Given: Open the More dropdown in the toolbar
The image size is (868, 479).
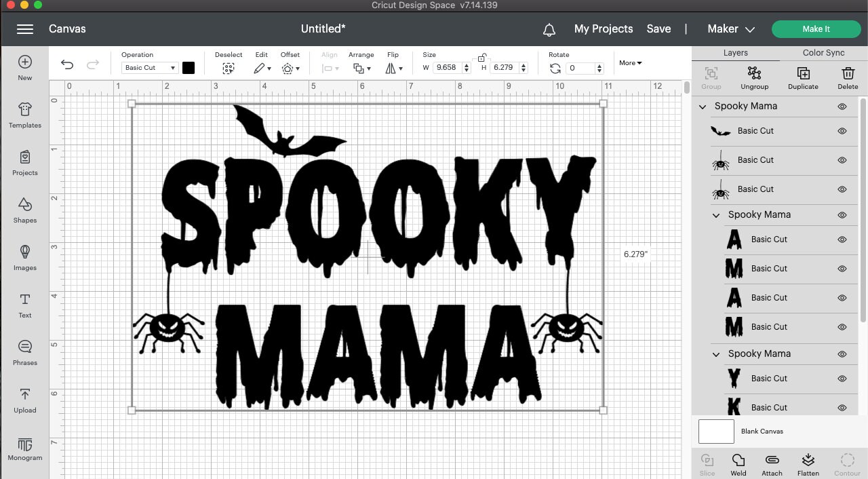Looking at the screenshot, I should point(630,62).
